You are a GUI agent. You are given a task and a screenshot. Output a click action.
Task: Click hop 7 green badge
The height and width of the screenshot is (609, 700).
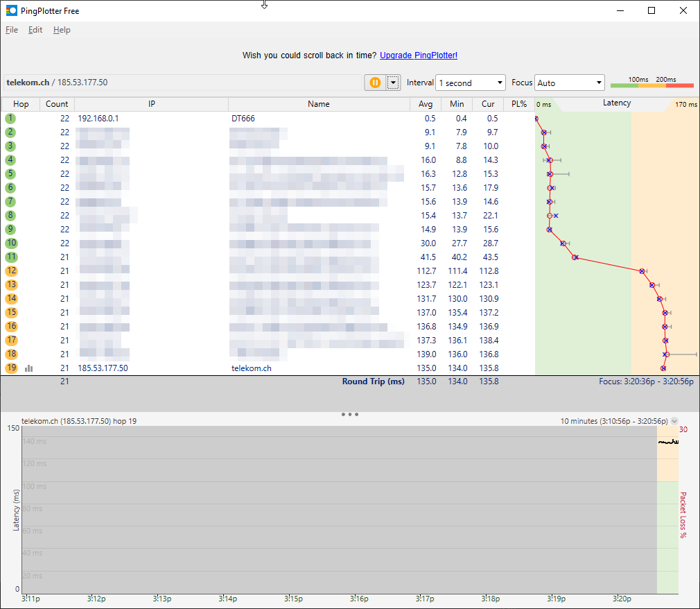pos(10,202)
